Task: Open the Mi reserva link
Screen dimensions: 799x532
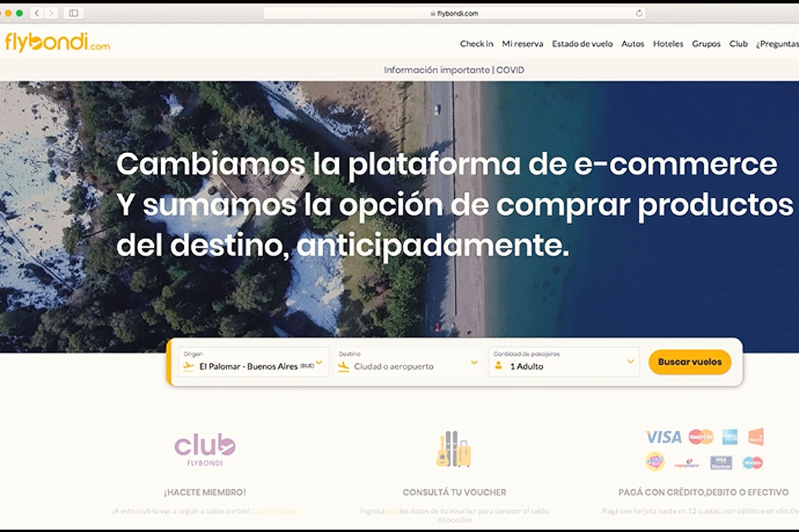Action: point(522,44)
